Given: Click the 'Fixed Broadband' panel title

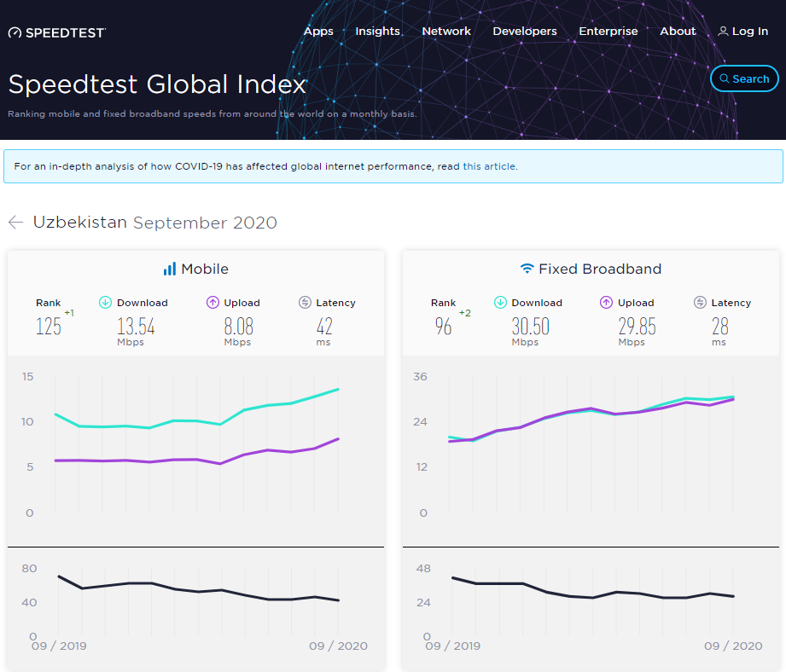Looking at the screenshot, I should click(x=600, y=269).
